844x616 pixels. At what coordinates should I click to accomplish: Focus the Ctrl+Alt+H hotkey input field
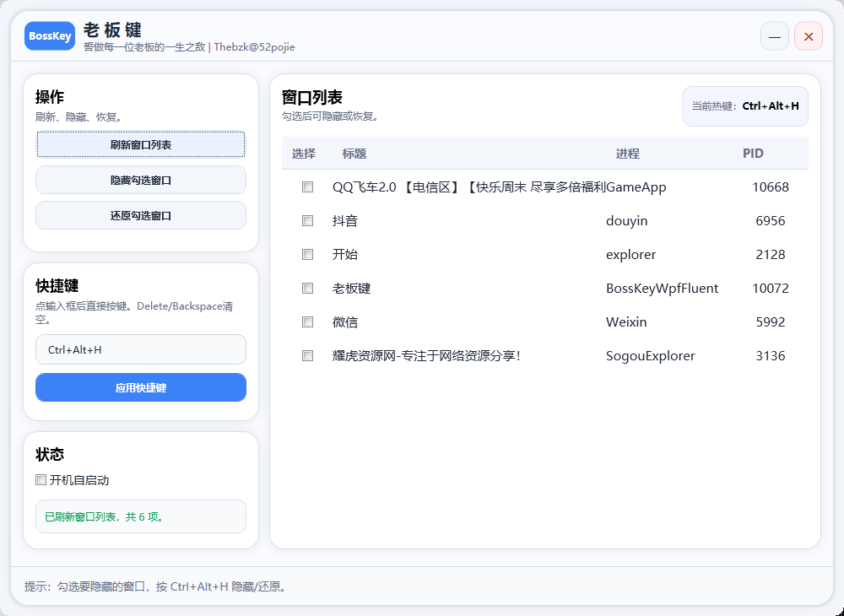pos(141,349)
